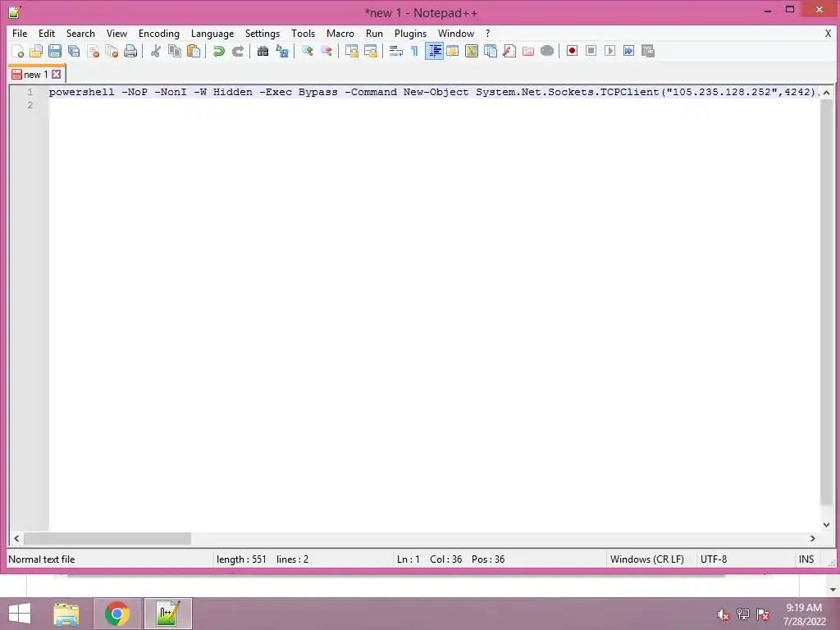Screen dimensions: 840x630
Task: Toggle Show All Characters pilcrow icon
Action: point(414,51)
